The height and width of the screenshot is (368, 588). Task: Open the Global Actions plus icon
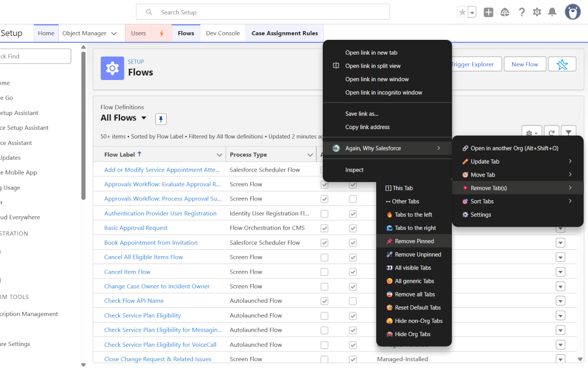pos(488,12)
